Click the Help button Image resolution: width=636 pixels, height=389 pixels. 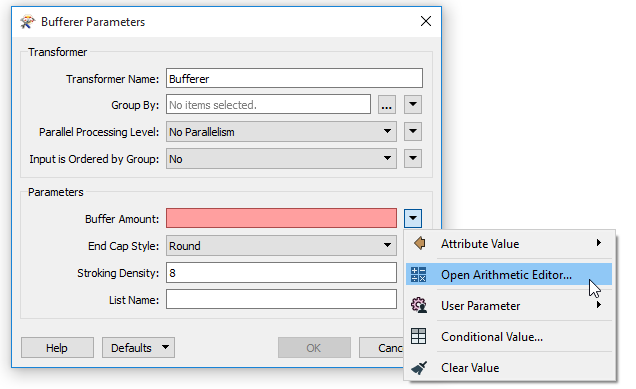coord(57,348)
